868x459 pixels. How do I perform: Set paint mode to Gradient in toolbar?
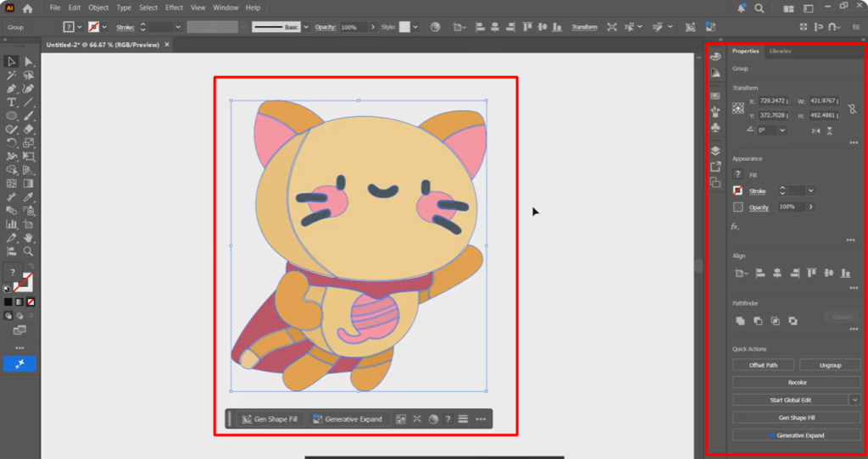point(19,302)
